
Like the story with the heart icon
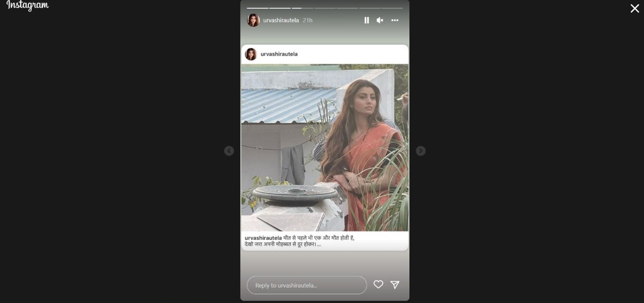[x=378, y=284]
